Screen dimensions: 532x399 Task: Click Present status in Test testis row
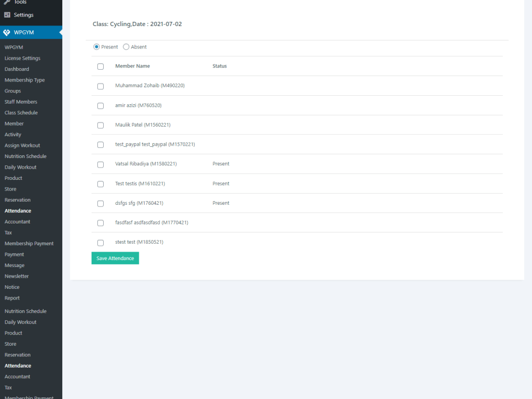click(x=221, y=184)
